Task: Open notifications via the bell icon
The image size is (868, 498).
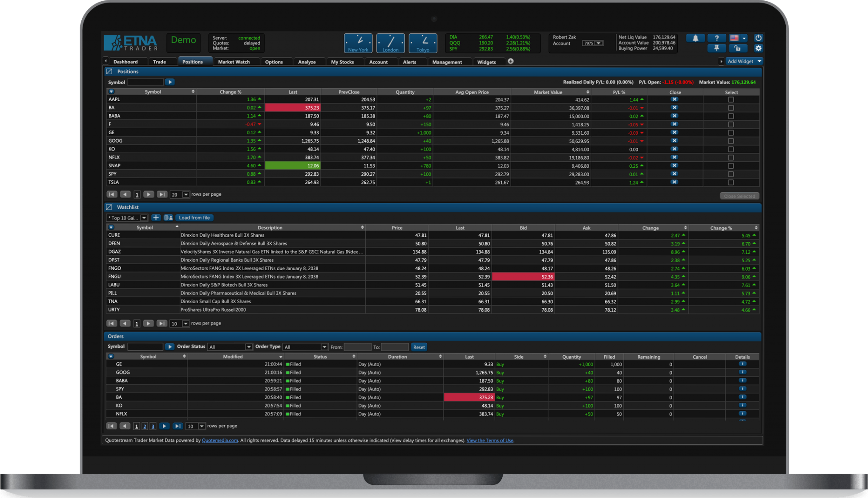Action: click(695, 38)
